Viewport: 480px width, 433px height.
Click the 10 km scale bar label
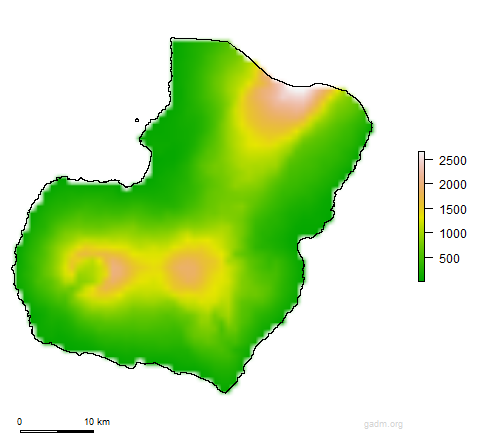(97, 422)
